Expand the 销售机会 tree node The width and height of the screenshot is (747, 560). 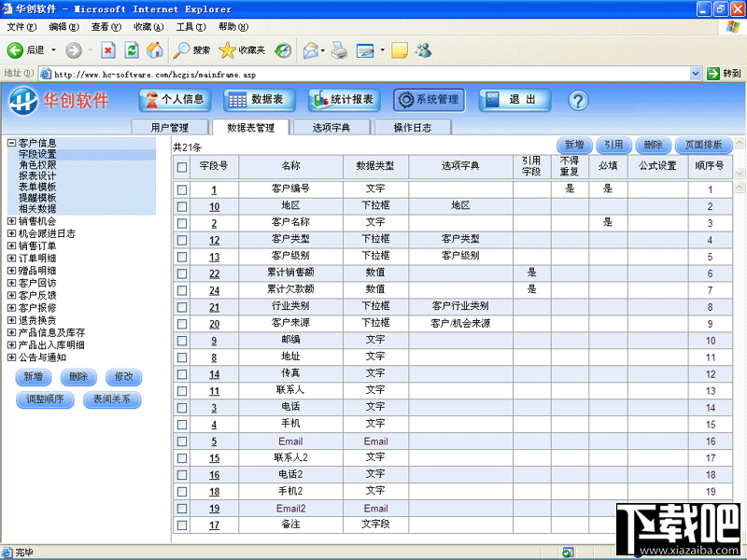12,221
